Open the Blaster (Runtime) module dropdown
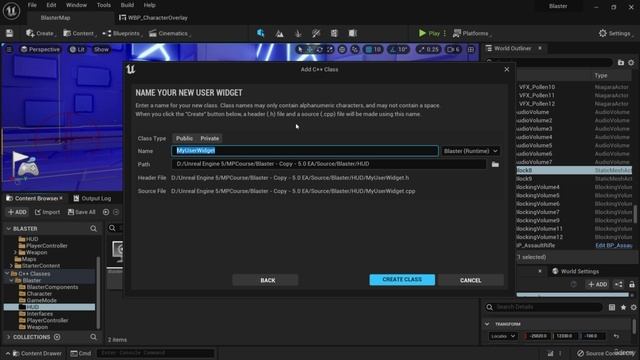The width and height of the screenshot is (640, 360). pyautogui.click(x=471, y=151)
